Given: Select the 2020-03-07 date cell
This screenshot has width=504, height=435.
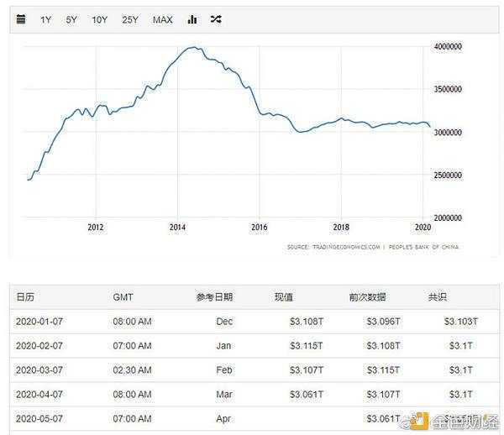Looking at the screenshot, I should [39, 370].
